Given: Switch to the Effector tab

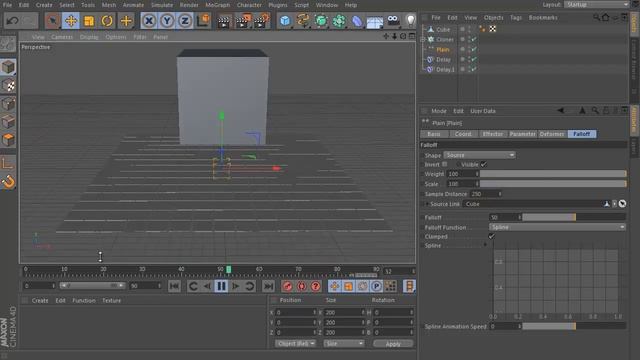Looking at the screenshot, I should [493, 134].
